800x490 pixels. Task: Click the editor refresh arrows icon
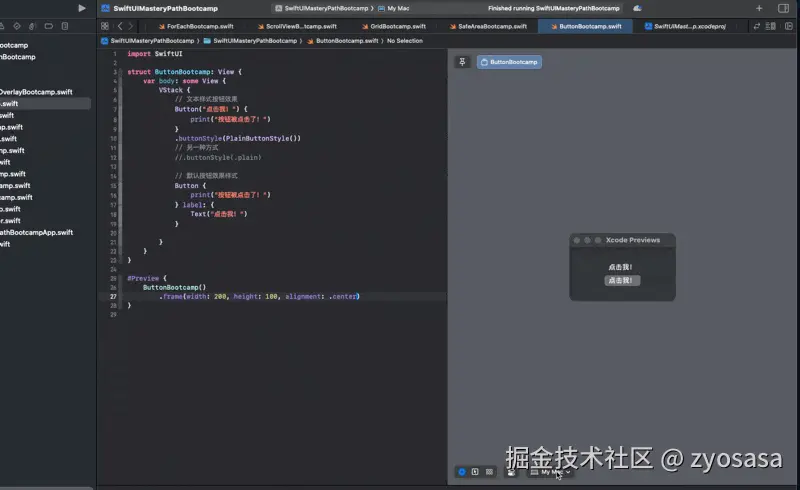[x=757, y=26]
